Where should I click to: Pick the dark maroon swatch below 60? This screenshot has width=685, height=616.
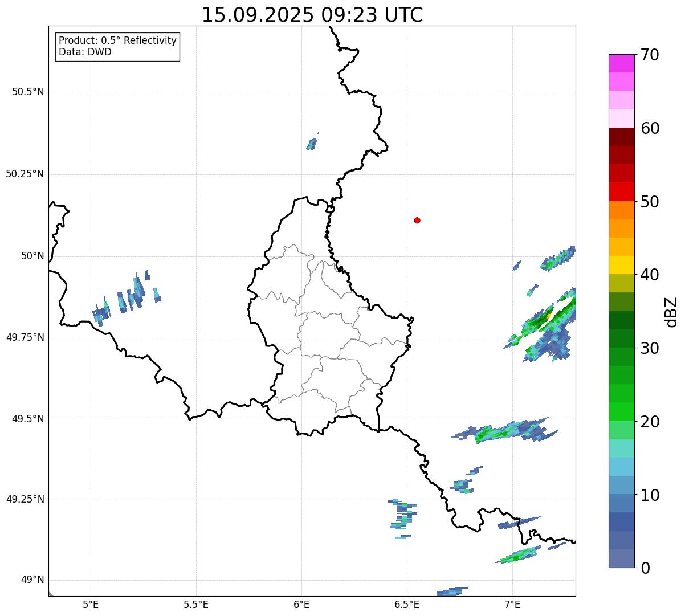[621, 137]
